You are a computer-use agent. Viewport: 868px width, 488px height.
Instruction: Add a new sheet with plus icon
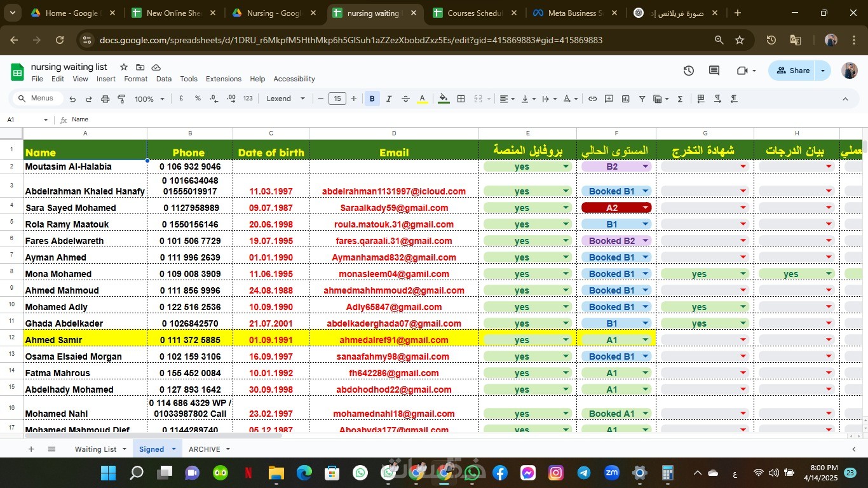click(x=31, y=449)
